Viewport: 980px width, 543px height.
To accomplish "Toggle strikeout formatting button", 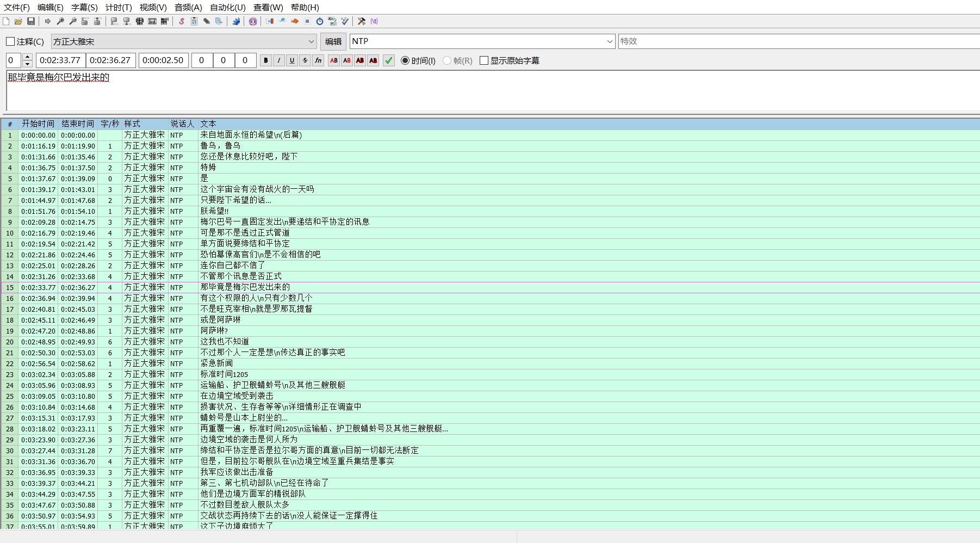I will [305, 60].
